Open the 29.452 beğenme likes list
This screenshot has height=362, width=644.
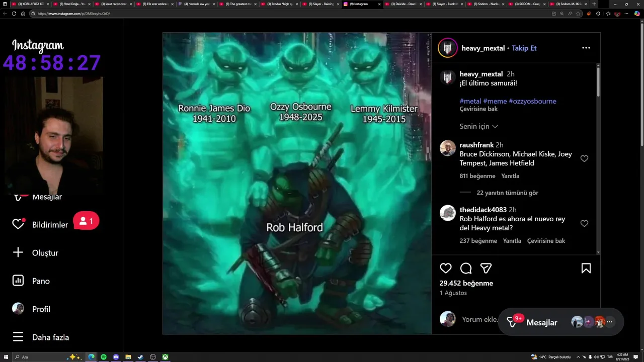pos(466,283)
